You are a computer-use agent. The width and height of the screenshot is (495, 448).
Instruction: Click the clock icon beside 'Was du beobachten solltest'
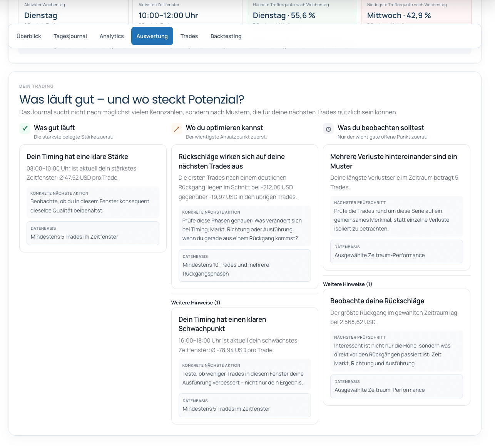pyautogui.click(x=328, y=129)
